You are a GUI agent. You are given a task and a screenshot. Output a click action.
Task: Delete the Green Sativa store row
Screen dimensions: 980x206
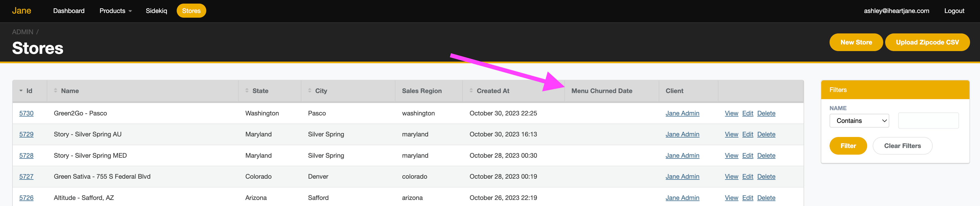coord(766,176)
